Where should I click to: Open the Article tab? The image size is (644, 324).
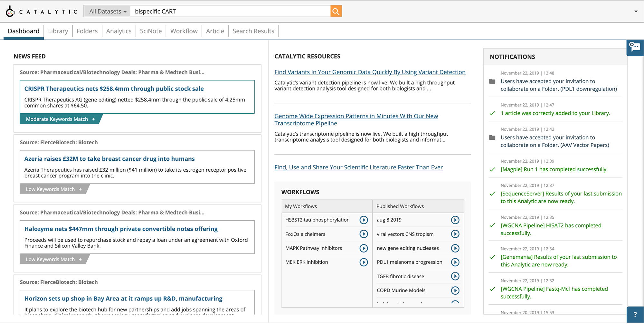[215, 31]
